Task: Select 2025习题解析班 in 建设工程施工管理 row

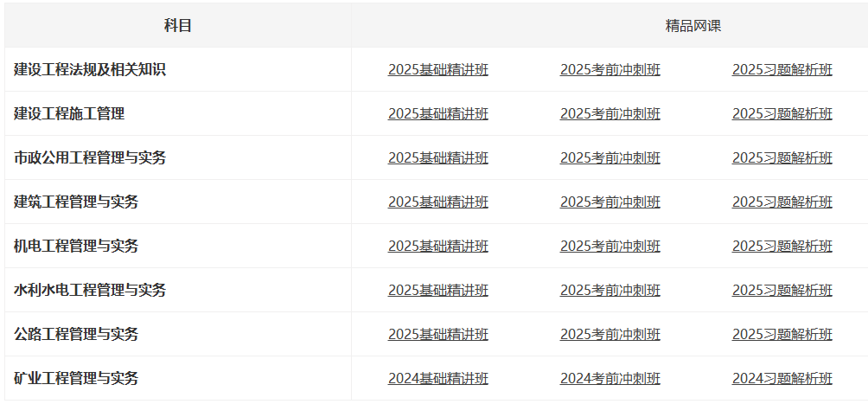Action: [782, 113]
